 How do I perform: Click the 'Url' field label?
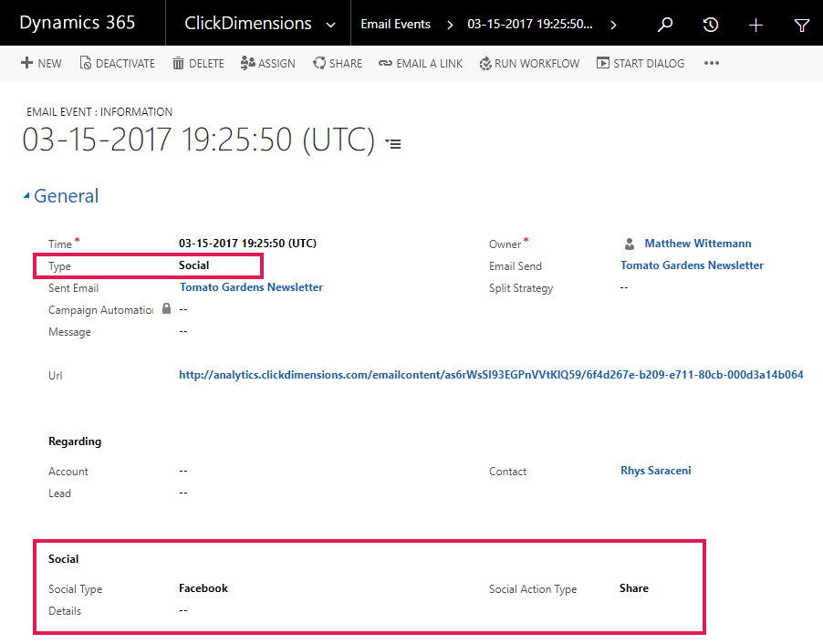point(55,375)
